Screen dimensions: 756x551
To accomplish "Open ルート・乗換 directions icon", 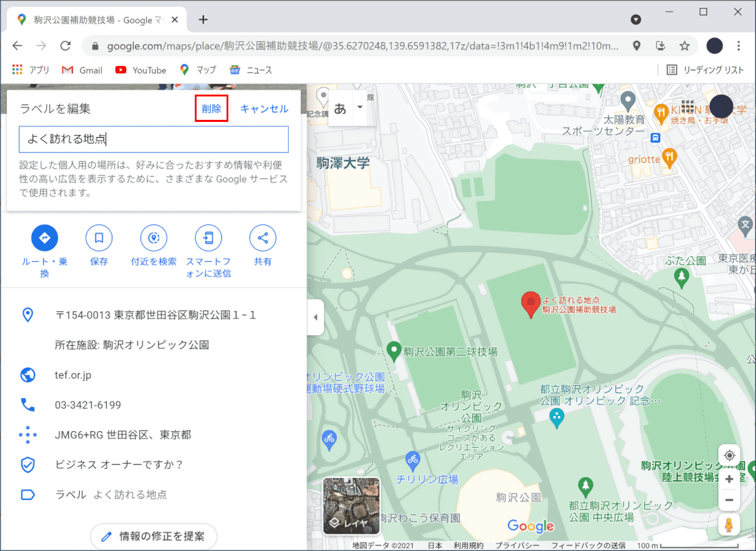I will click(x=44, y=238).
